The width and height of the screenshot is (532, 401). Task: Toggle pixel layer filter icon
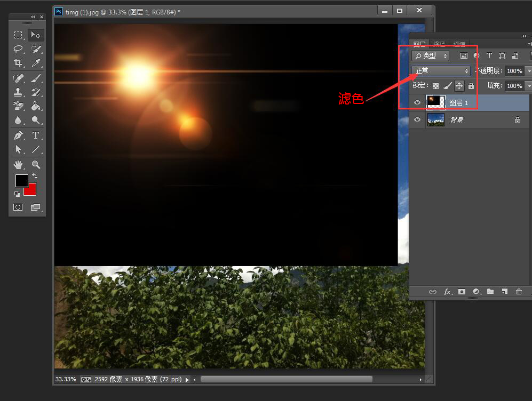464,55
